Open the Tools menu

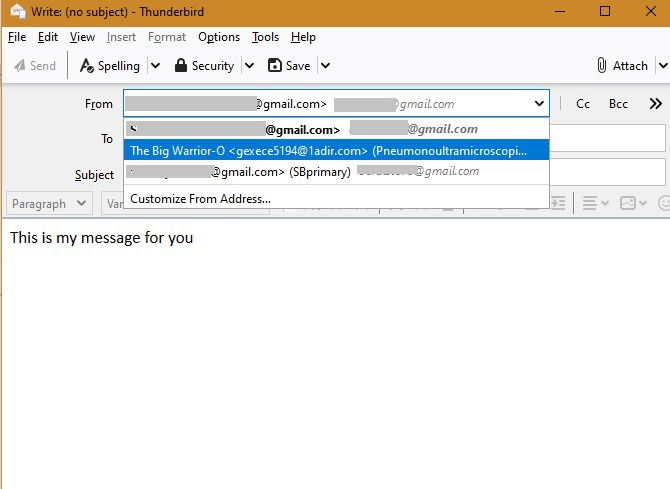(x=265, y=37)
